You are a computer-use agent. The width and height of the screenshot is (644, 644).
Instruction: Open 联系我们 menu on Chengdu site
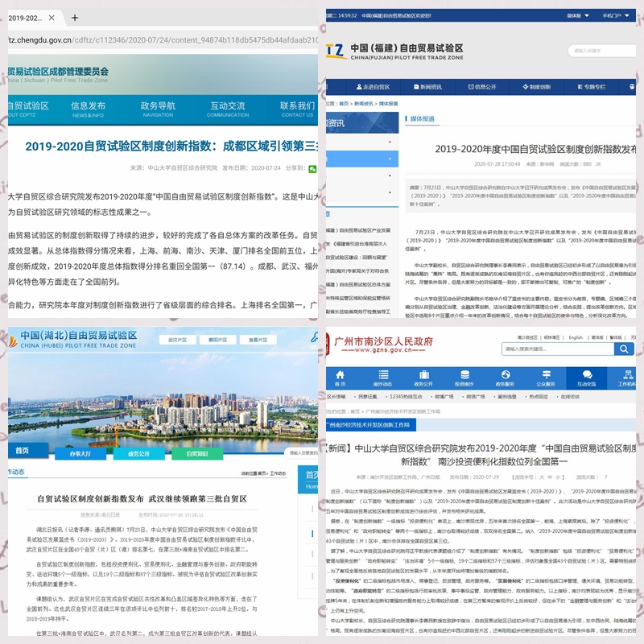pos(297,109)
